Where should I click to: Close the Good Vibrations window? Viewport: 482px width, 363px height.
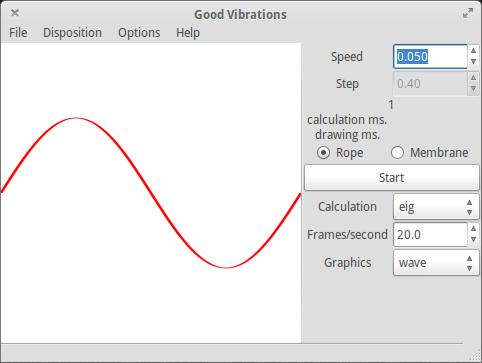pos(15,13)
